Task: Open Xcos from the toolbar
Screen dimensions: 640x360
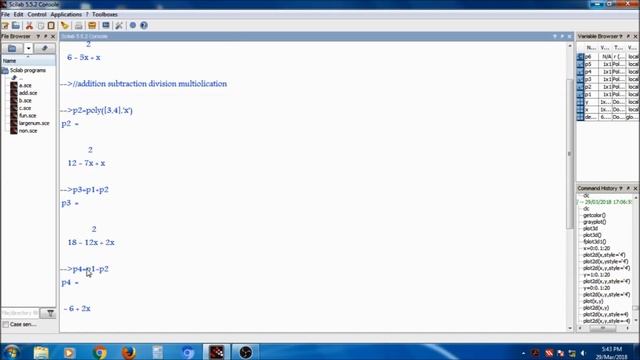Action: pos(106,25)
